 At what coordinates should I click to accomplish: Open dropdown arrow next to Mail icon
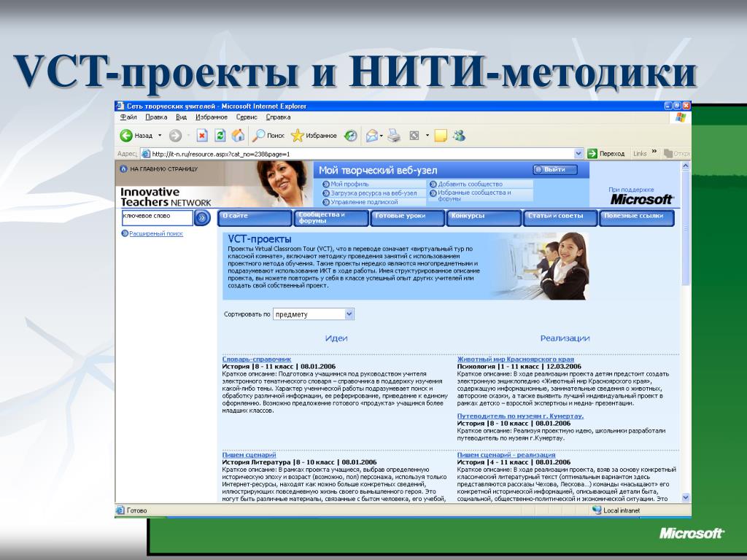point(382,136)
